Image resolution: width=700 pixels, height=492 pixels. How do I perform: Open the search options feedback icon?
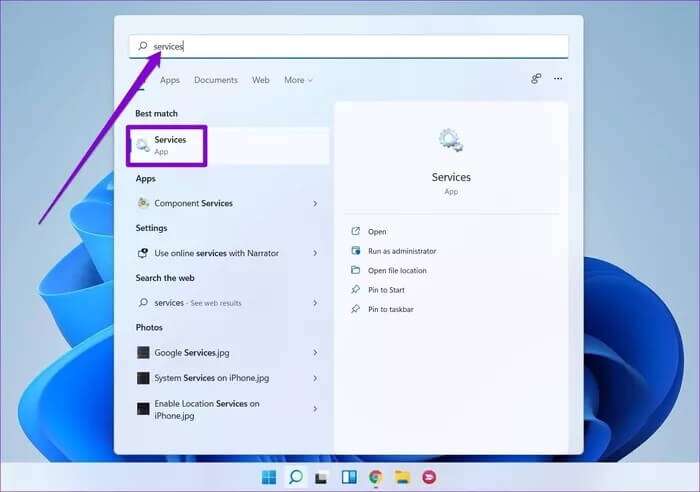pyautogui.click(x=536, y=79)
